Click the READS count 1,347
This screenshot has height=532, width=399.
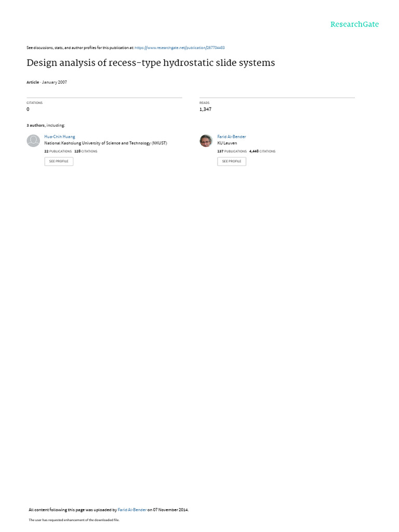205,109
